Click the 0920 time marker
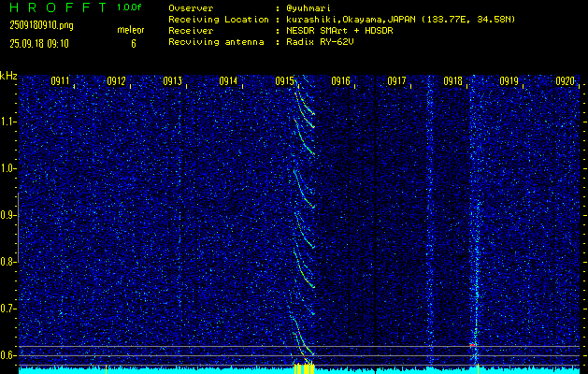 566,81
